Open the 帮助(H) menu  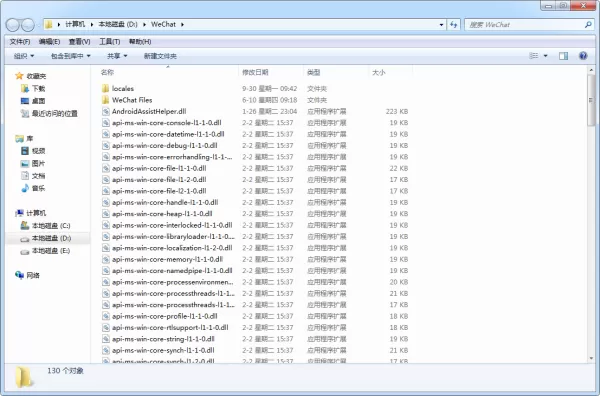click(x=140, y=41)
